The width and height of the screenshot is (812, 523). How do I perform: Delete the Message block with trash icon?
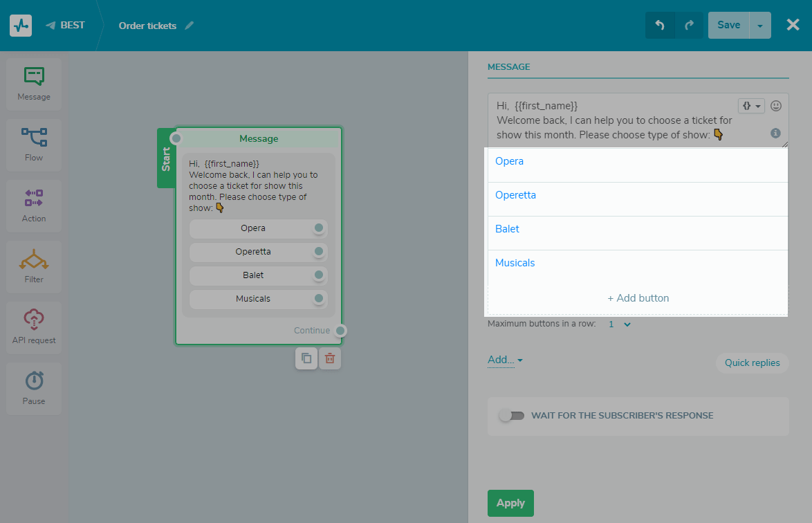coord(330,358)
